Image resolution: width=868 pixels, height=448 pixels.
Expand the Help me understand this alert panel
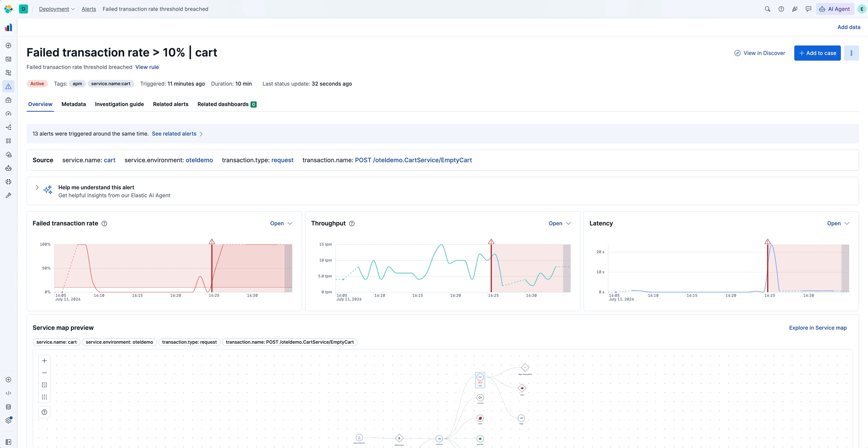coord(37,188)
